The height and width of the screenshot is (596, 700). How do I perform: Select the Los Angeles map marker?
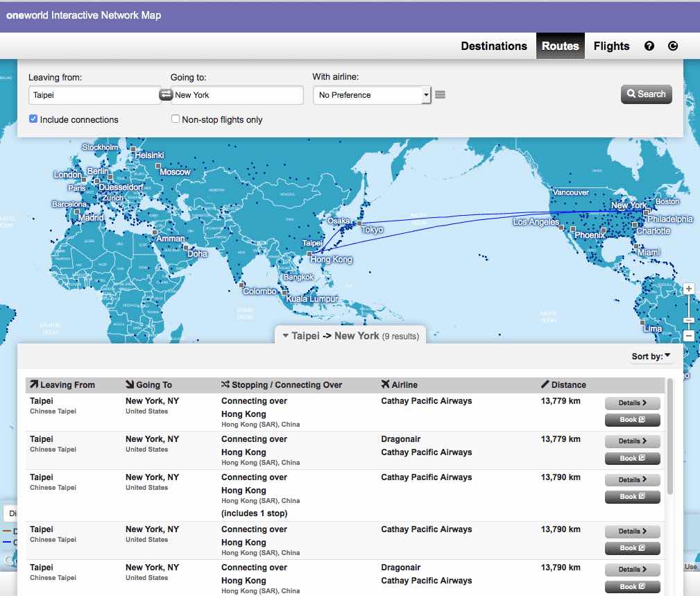(562, 228)
